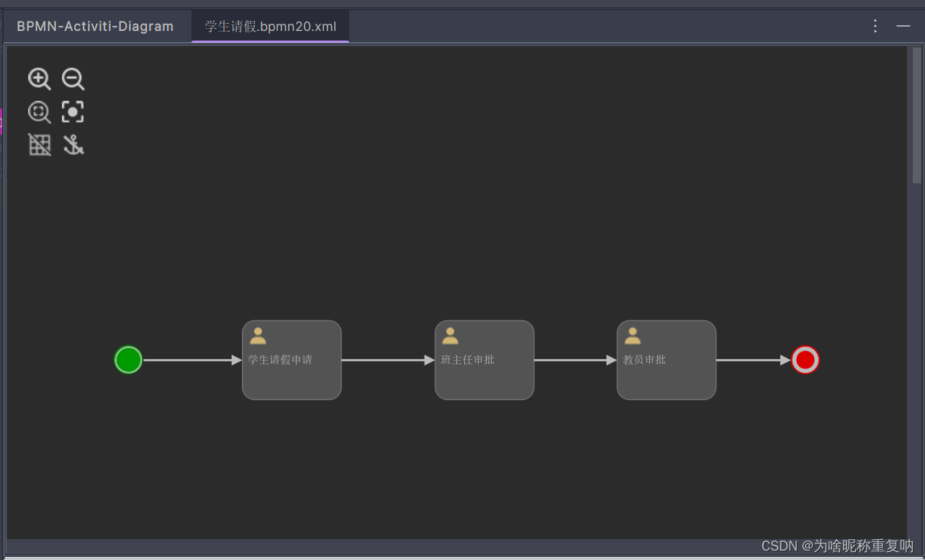Click the user icon on 班主任审批 task
The width and height of the screenshot is (925, 560).
451,335
